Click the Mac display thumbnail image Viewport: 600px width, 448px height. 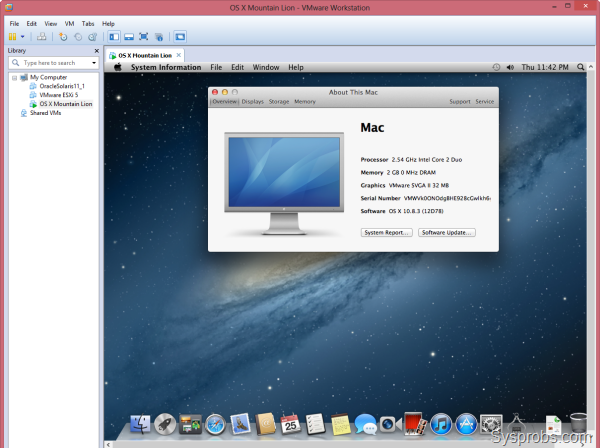pyautogui.click(x=284, y=184)
